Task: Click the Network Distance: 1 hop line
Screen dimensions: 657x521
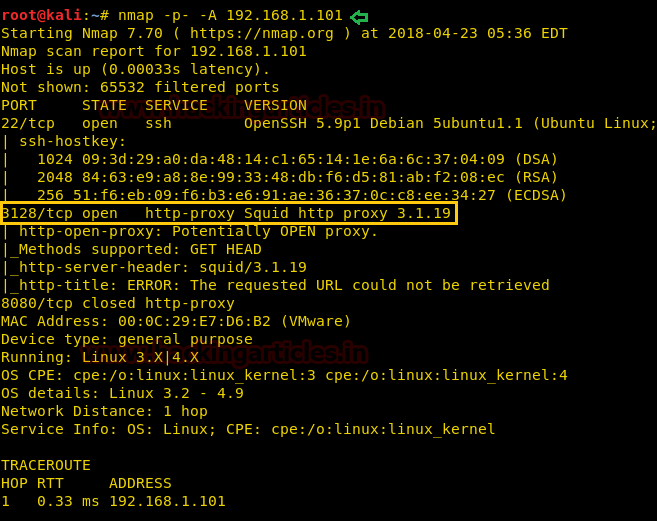Action: (x=104, y=411)
